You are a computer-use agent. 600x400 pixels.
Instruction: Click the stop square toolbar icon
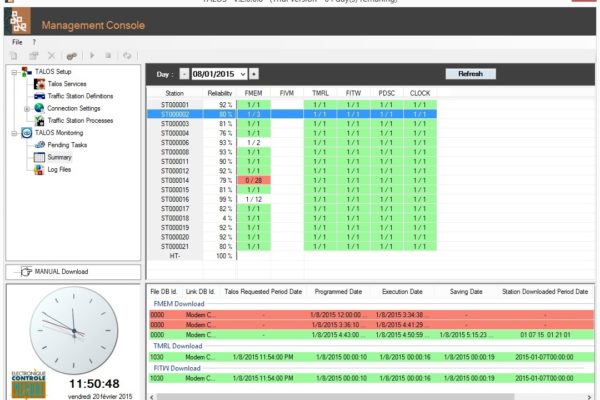pyautogui.click(x=108, y=56)
